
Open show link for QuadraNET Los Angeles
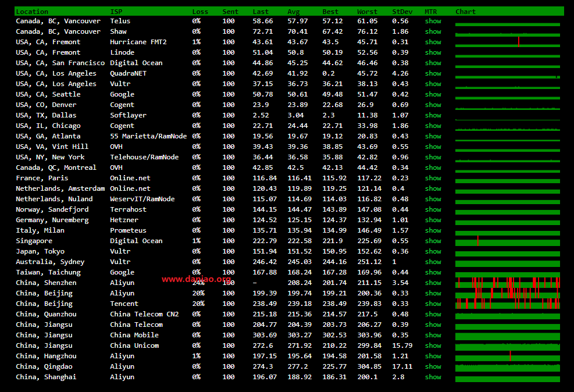pyautogui.click(x=433, y=73)
